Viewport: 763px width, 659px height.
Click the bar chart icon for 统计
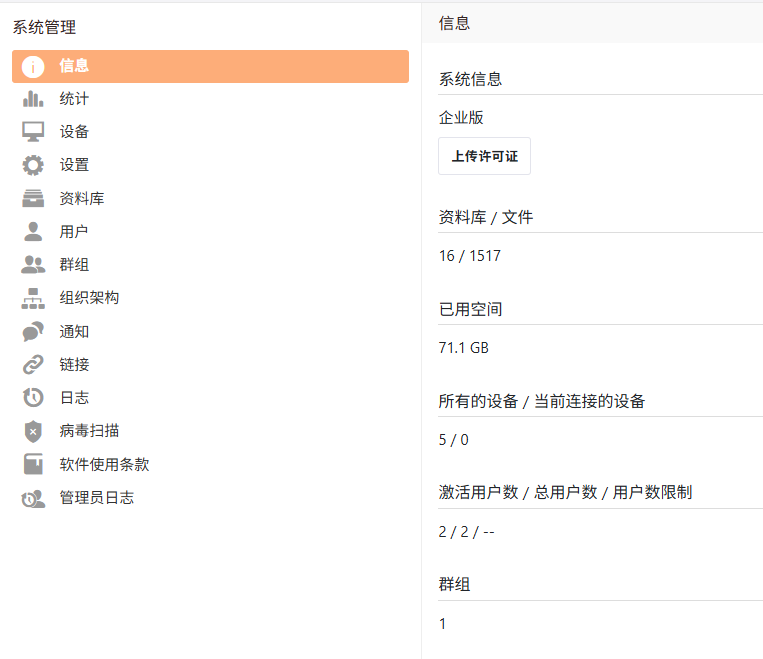(x=33, y=99)
